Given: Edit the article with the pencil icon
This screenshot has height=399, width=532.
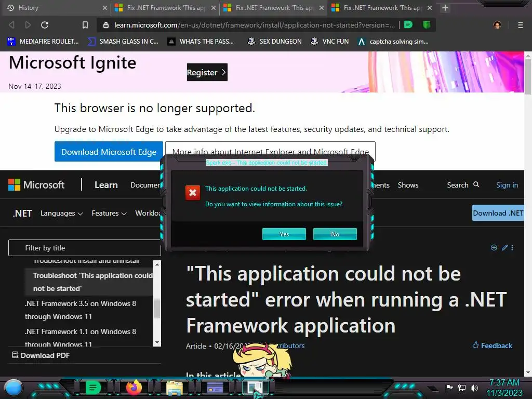Looking at the screenshot, I should tap(504, 248).
